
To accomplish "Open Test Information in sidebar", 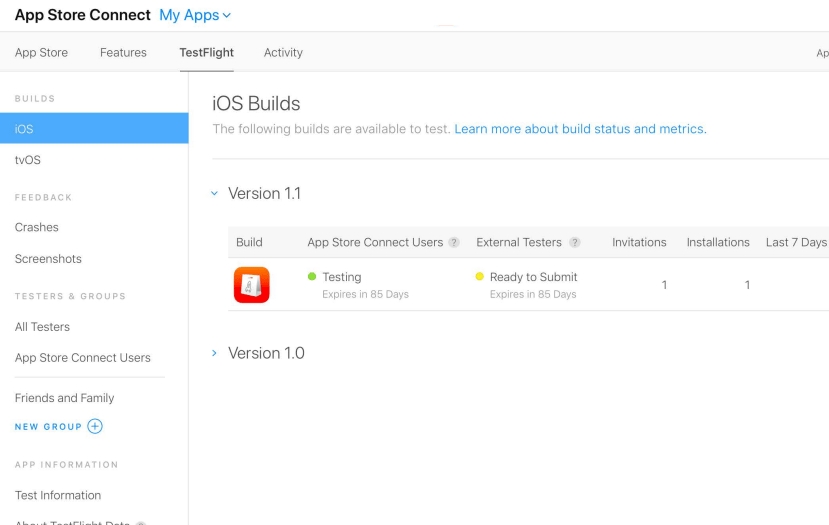I will [58, 495].
